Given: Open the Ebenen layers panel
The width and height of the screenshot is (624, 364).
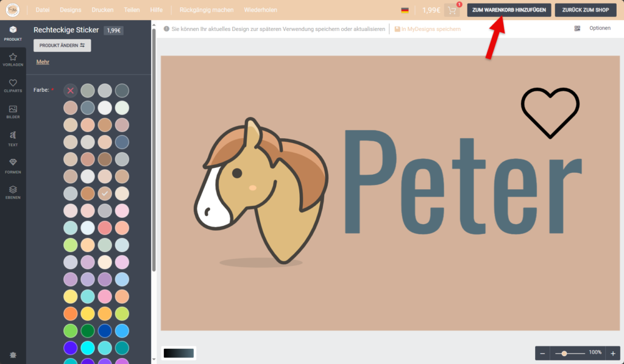Looking at the screenshot, I should pyautogui.click(x=13, y=192).
